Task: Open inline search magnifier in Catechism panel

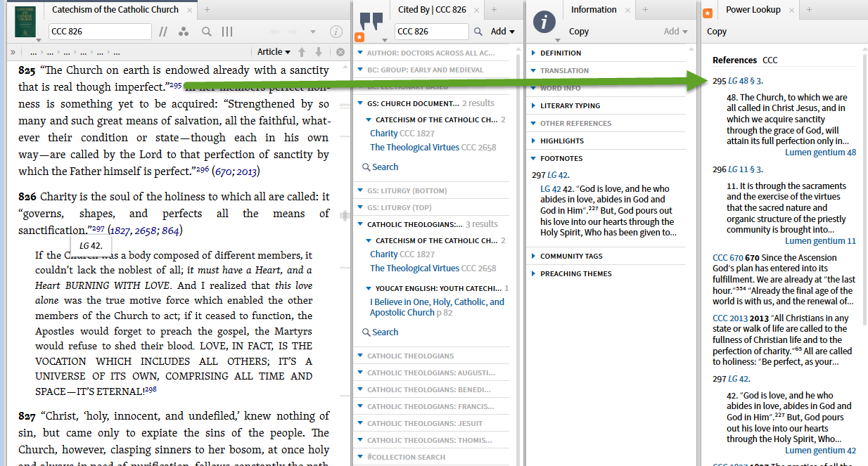Action: click(x=206, y=32)
